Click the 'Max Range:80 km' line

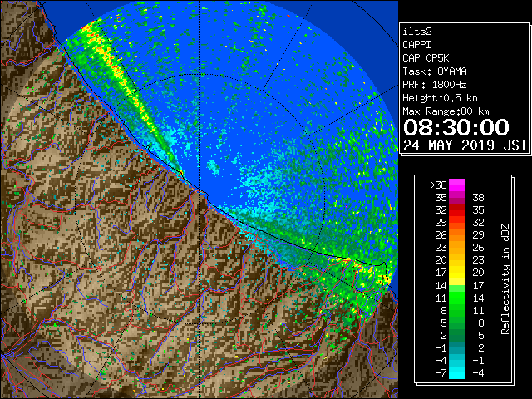(446, 111)
